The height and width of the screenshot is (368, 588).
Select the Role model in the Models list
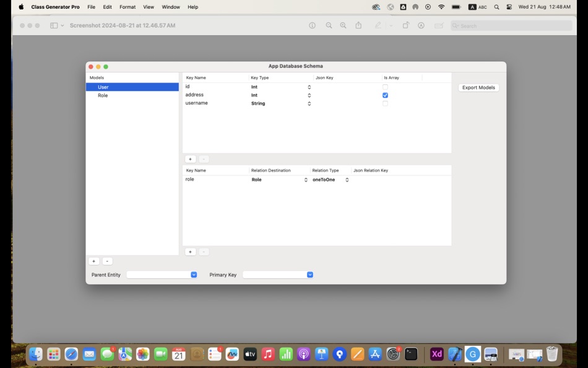pyautogui.click(x=103, y=95)
